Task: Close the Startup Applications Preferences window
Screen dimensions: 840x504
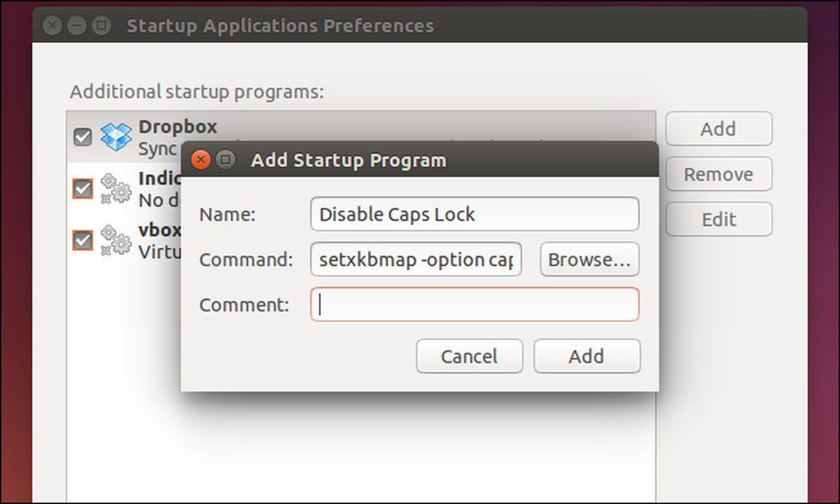Action: [52, 25]
